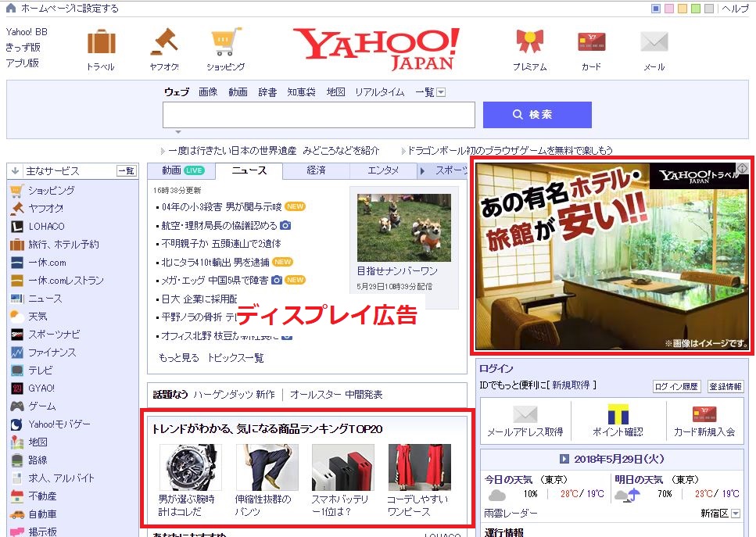Open headline 04年の小3殺害 男が関与示唆
Image resolution: width=756 pixels, height=537 pixels.
[222, 207]
